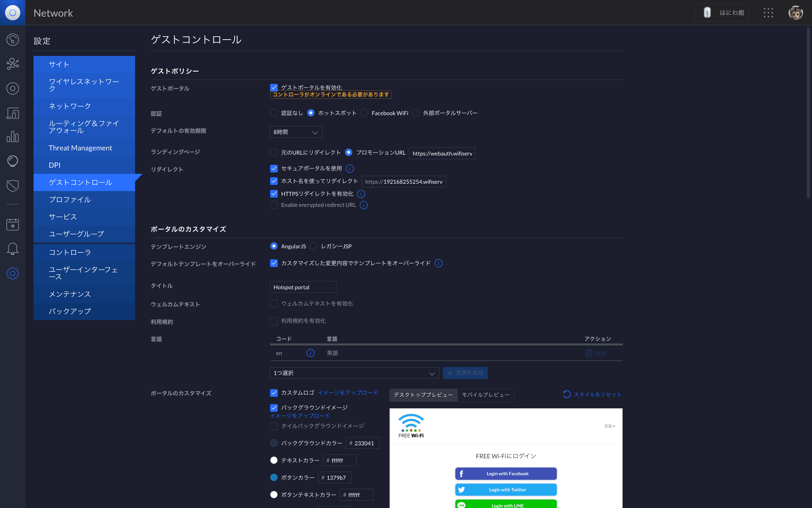Click info icon next to Enable encrypted redirect URL
The width and height of the screenshot is (812, 508).
point(364,205)
